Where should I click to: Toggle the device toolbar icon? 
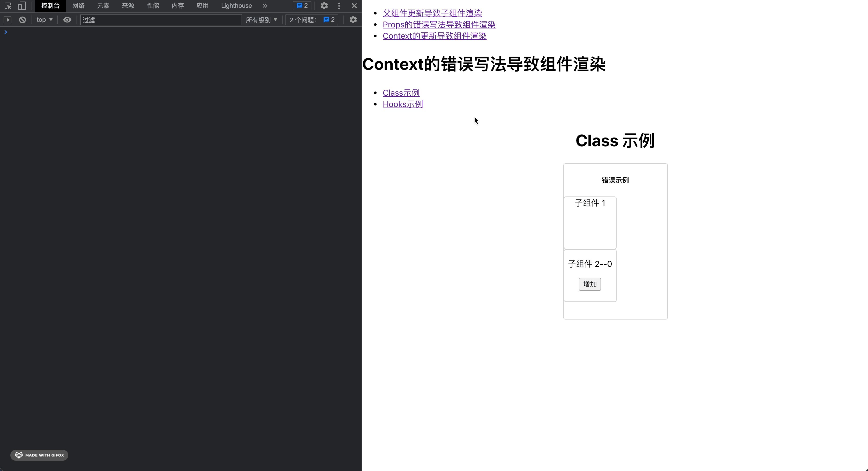click(22, 6)
